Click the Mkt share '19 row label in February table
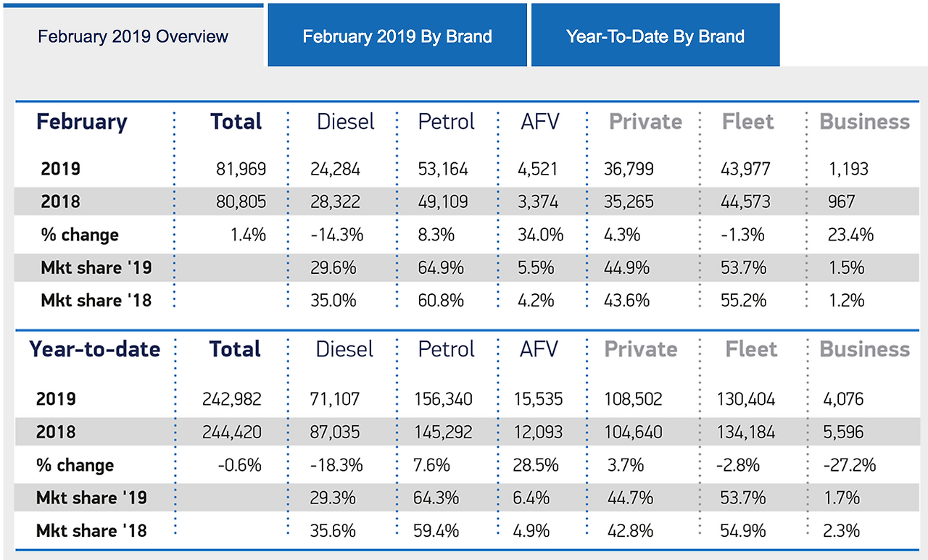The height and width of the screenshot is (560, 928). pos(96,267)
